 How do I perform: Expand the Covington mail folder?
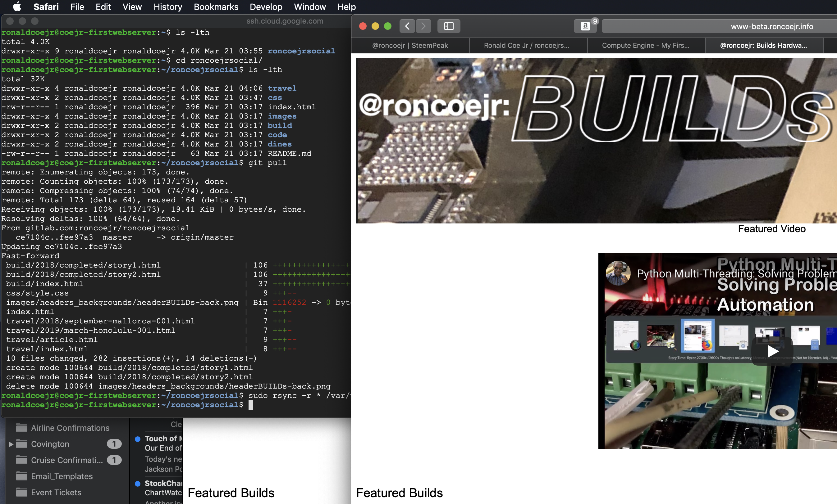tap(11, 444)
